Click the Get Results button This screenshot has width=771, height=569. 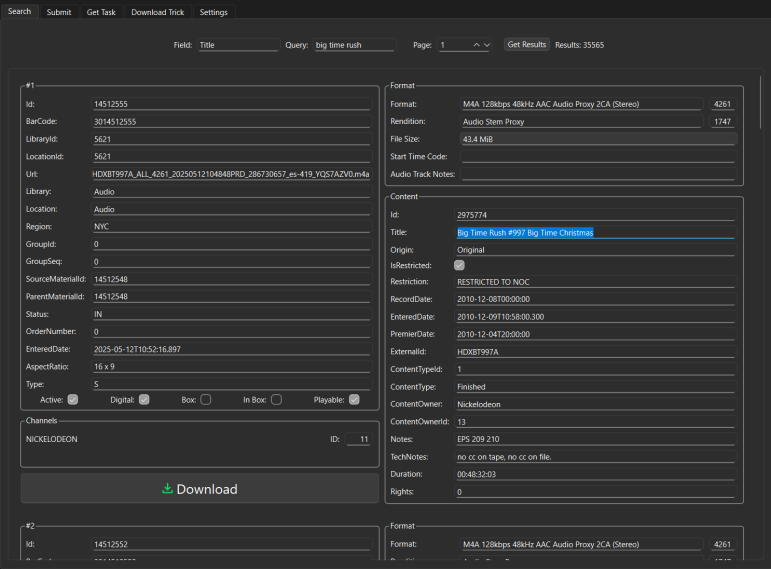tap(527, 44)
